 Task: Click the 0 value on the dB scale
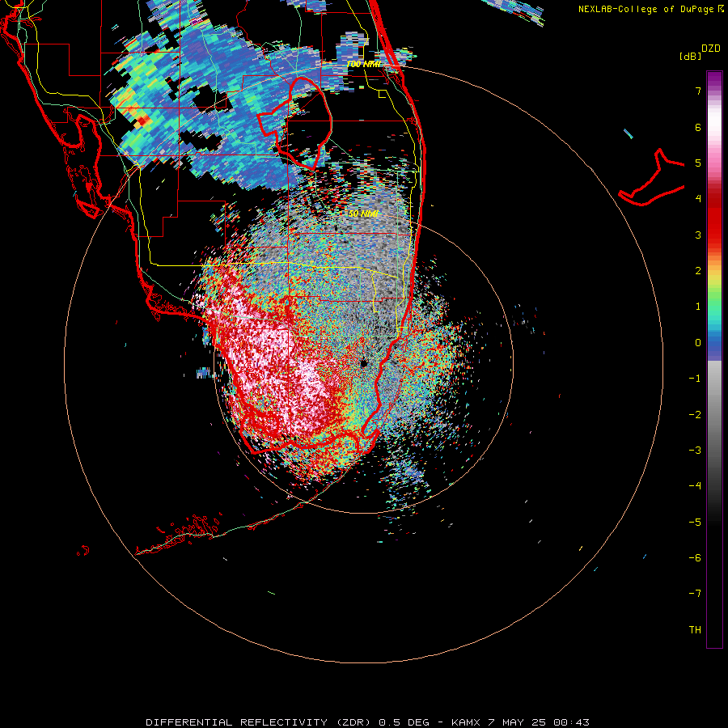[698, 343]
